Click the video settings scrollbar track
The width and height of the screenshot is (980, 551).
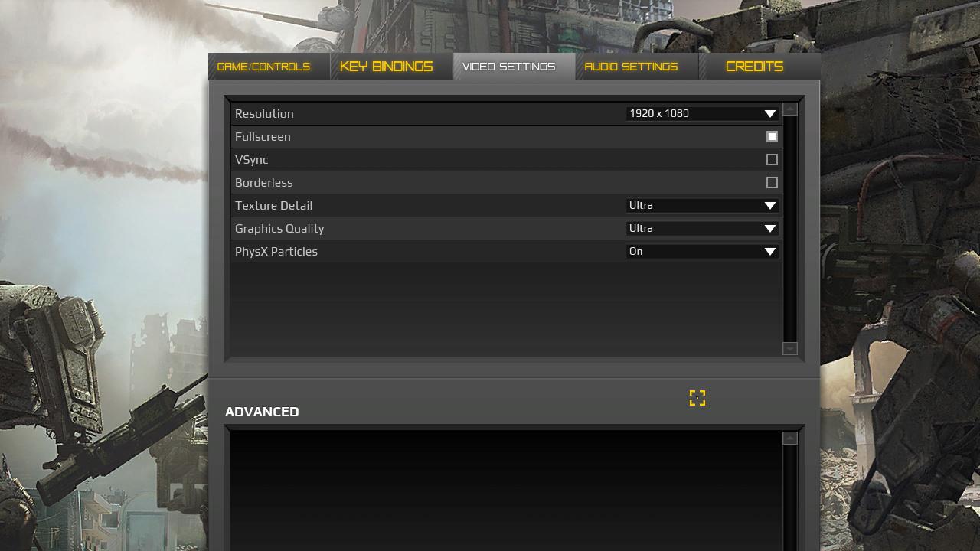click(x=790, y=228)
